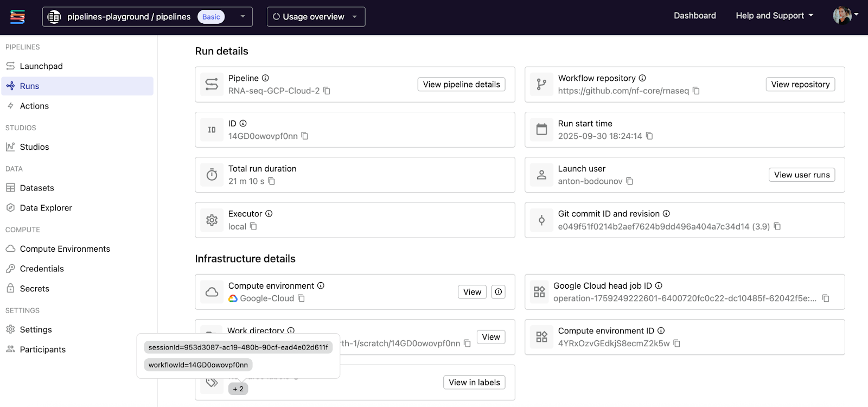Click the info icon next to Executor
Image resolution: width=868 pixels, height=407 pixels.
point(269,214)
